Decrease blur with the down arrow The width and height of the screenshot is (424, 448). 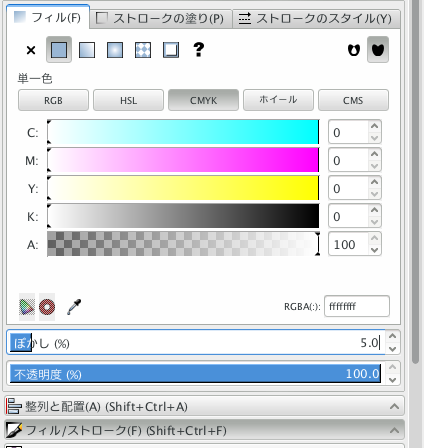[x=393, y=349]
